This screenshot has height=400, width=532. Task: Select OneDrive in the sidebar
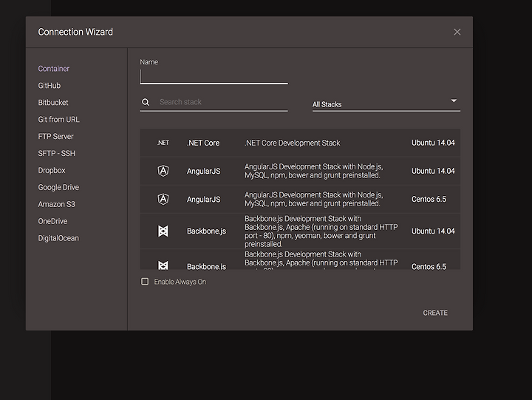[x=52, y=221]
